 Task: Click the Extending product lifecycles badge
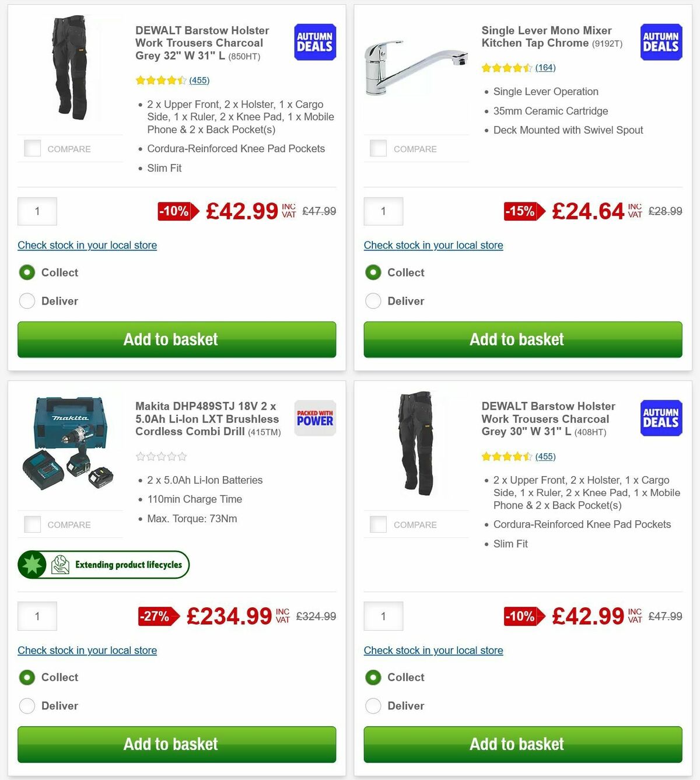(x=103, y=564)
